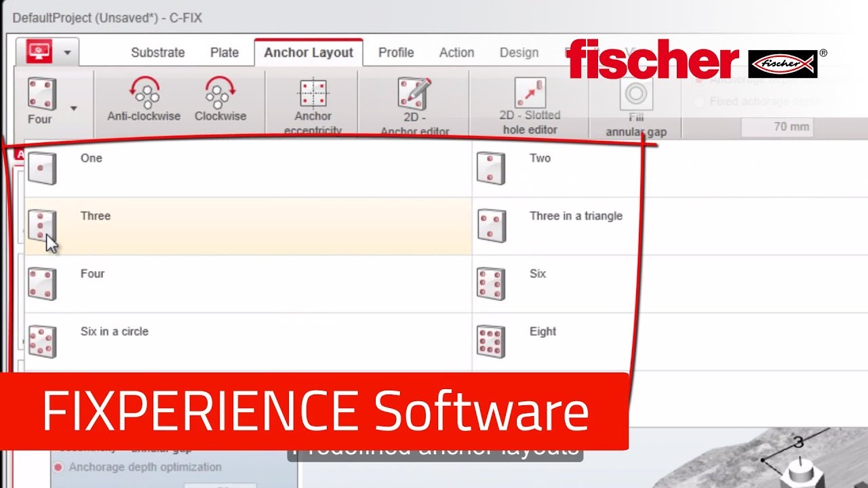Screen dimensions: 868x488
Task: Click the 'Three in a triangle' label
Action: [x=576, y=216]
